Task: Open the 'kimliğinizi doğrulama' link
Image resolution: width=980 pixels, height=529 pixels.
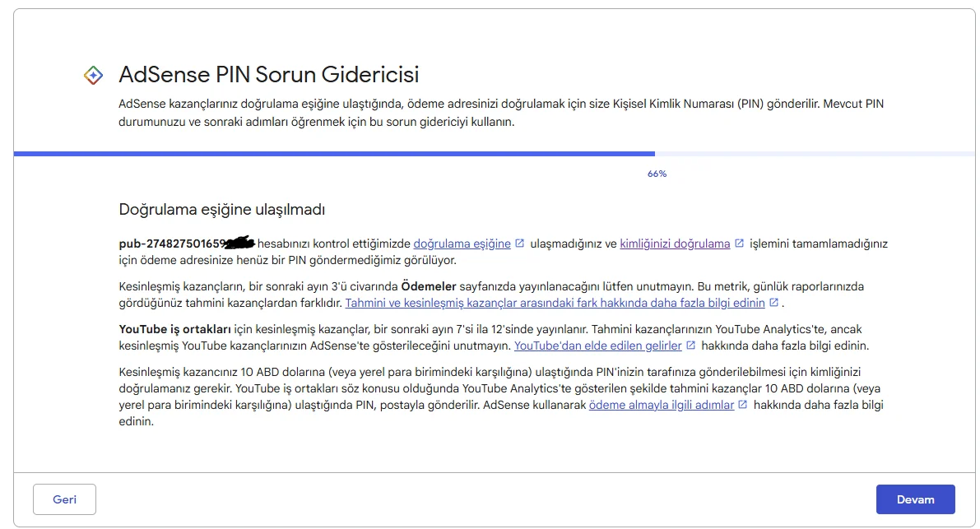Action: point(675,244)
